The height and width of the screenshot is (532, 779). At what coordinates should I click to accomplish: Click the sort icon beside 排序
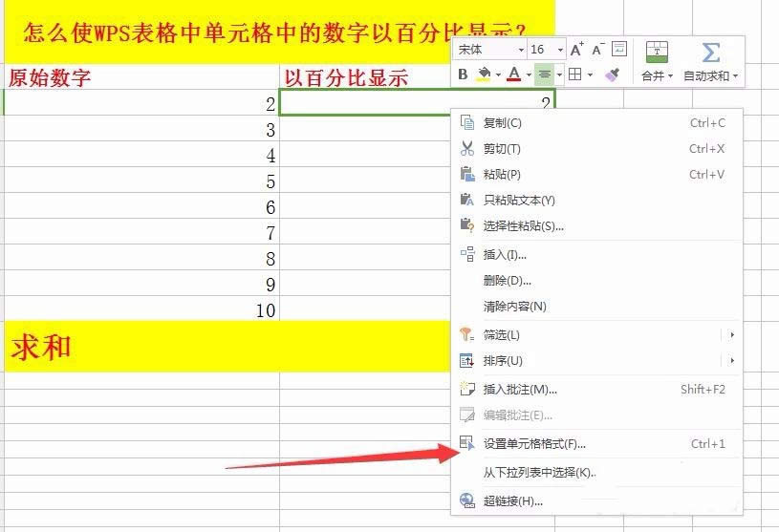(x=467, y=361)
